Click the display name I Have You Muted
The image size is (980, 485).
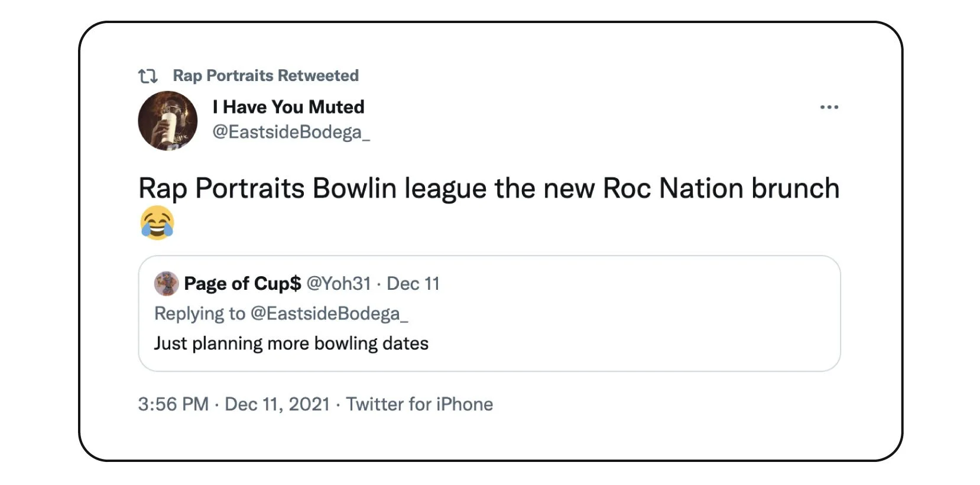tap(288, 107)
